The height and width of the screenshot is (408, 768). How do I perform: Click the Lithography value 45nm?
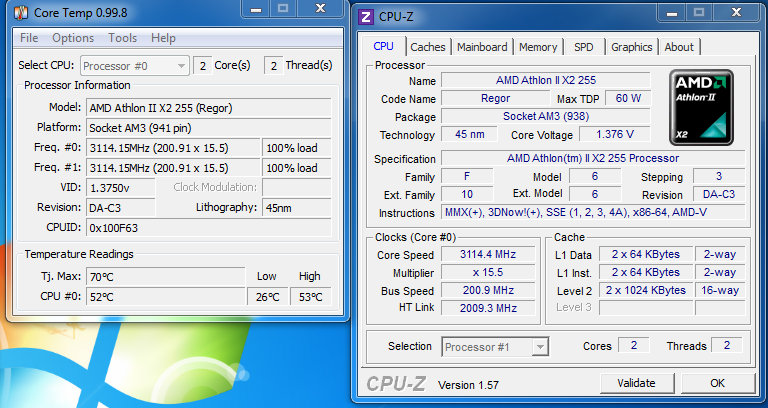[297, 208]
